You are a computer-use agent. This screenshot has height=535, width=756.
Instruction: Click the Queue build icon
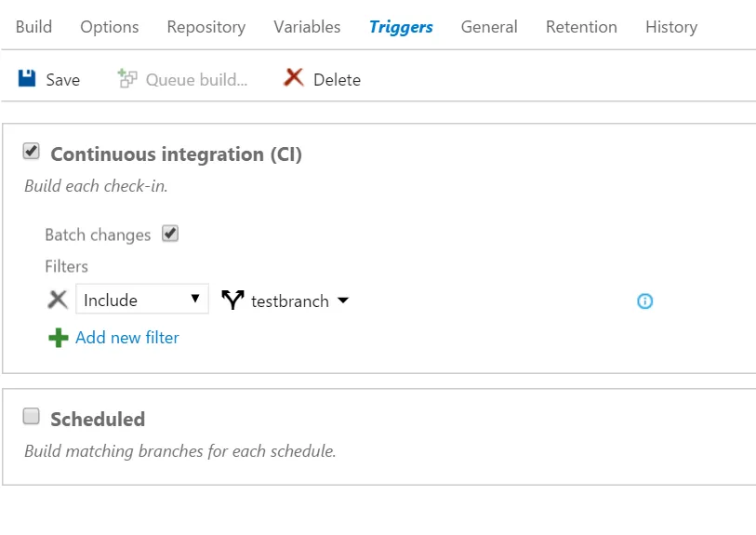[x=127, y=79]
